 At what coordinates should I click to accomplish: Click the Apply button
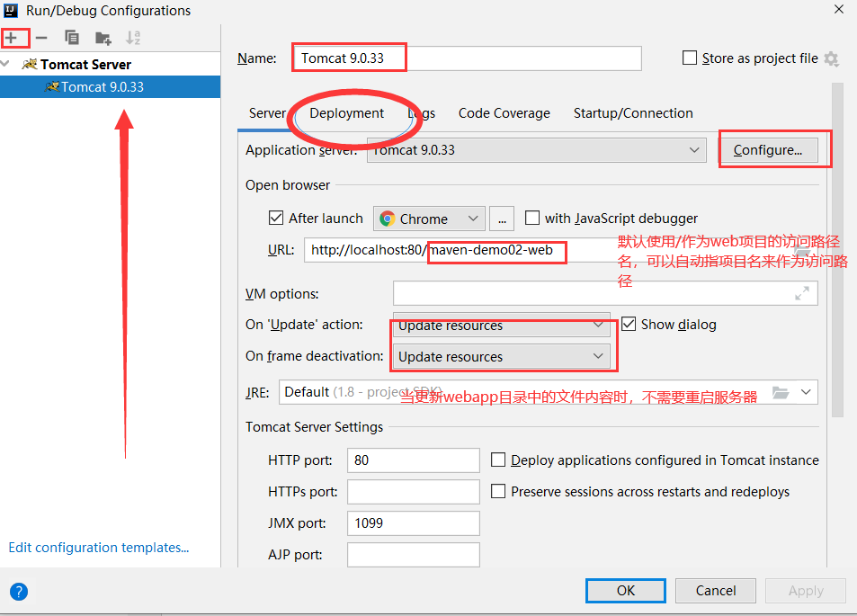pyautogui.click(x=806, y=591)
